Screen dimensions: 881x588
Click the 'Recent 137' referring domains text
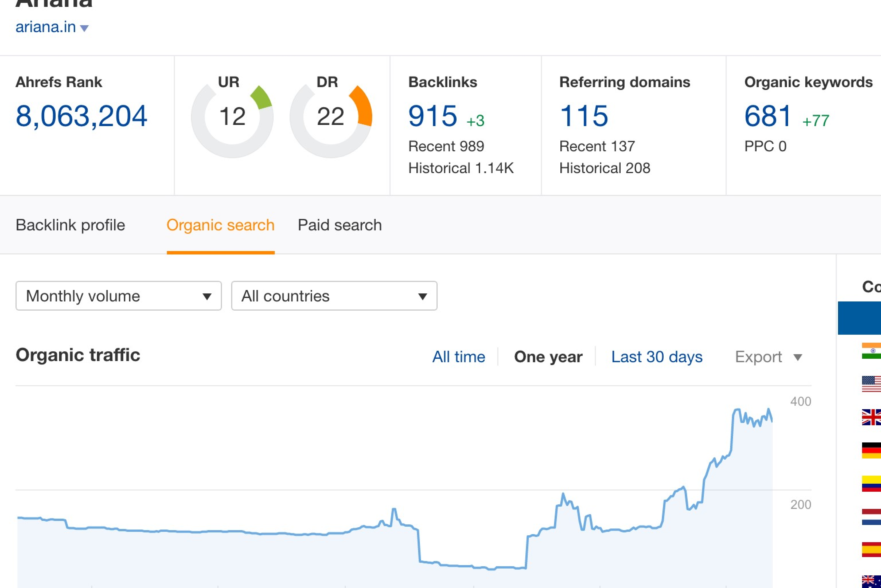[x=597, y=146]
